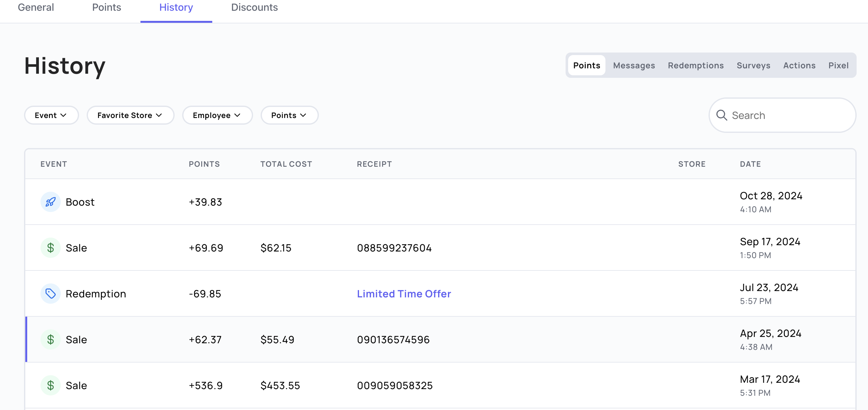The height and width of the screenshot is (410, 868).
Task: Click the 5:31 PM timestamp
Action: (x=755, y=393)
